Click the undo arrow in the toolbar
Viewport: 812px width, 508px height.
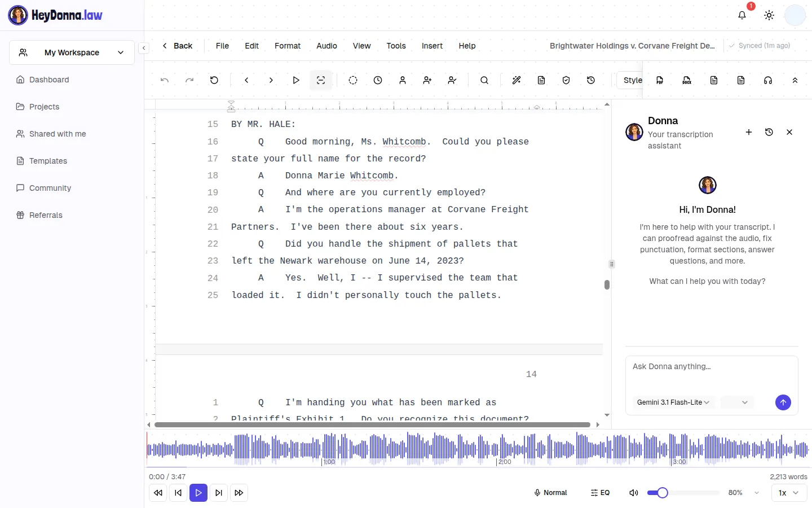165,80
